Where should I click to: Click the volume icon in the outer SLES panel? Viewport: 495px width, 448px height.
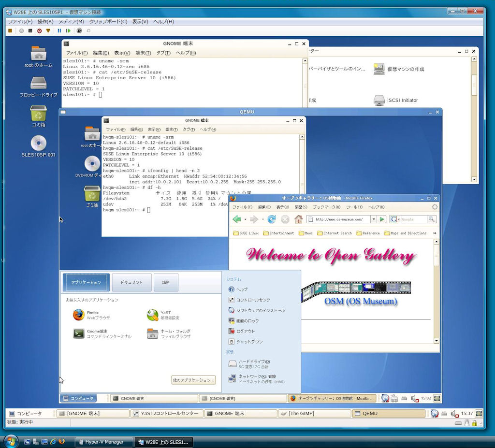(454, 414)
